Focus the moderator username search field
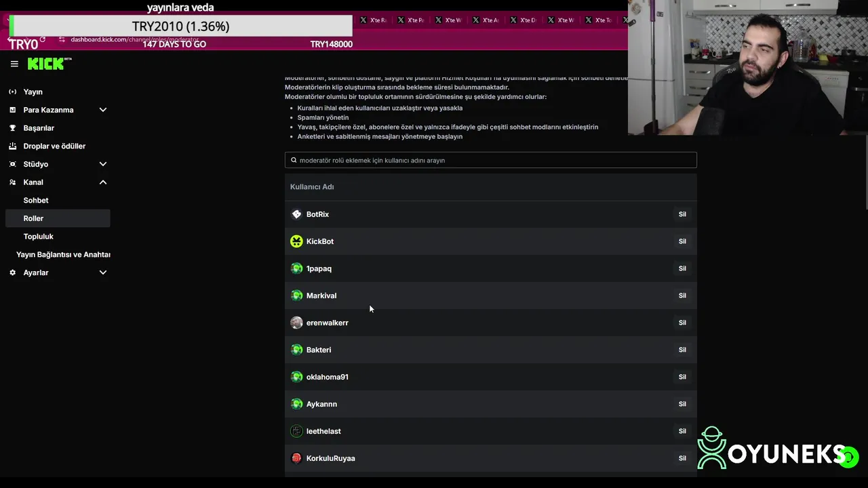Viewport: 868px width, 488px height. 491,160
